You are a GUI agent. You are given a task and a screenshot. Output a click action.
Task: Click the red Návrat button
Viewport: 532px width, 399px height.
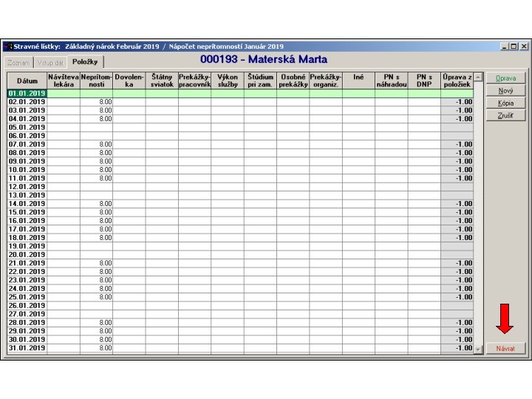[505, 349]
